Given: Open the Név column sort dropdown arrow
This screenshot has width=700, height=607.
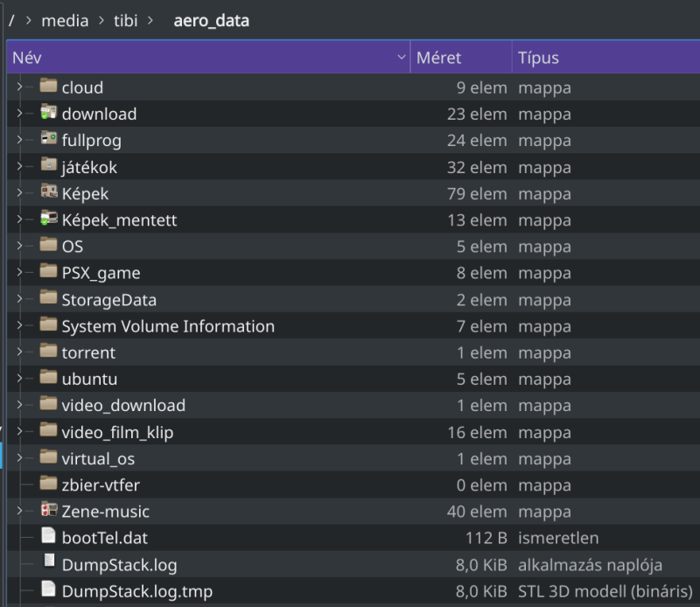Looking at the screenshot, I should click(402, 57).
